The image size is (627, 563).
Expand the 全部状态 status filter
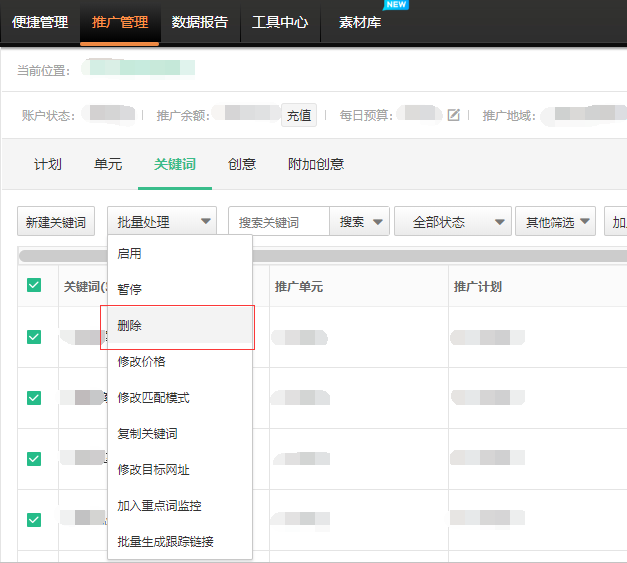click(452, 222)
